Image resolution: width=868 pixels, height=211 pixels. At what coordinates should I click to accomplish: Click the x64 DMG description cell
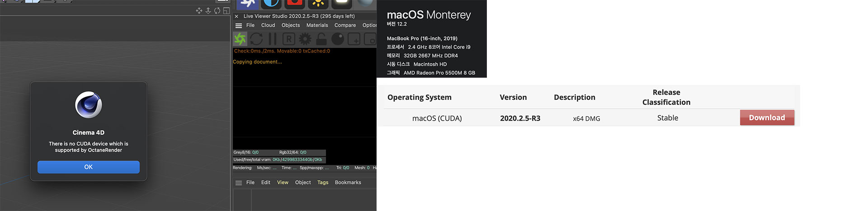(586, 118)
